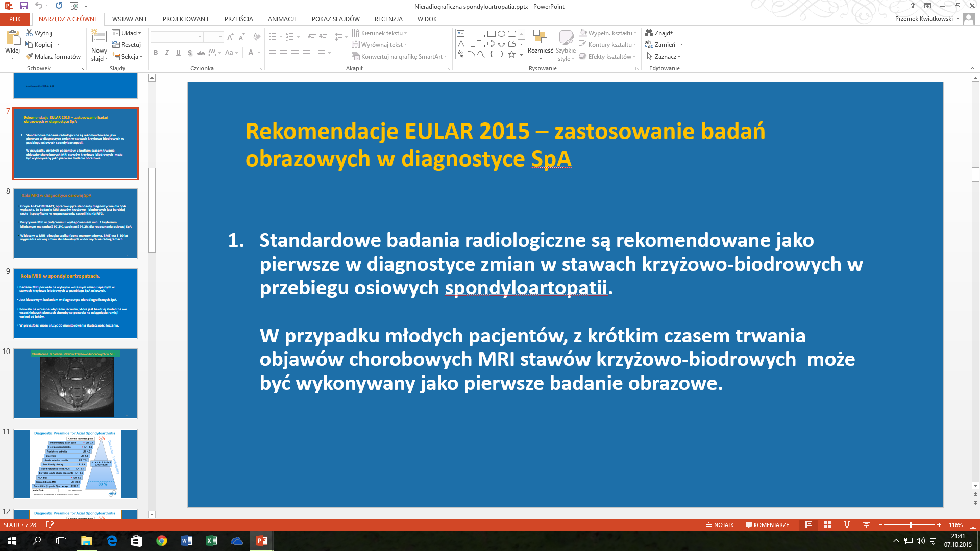
Task: Click the Rozmieść (Arrange) icon
Action: [540, 37]
